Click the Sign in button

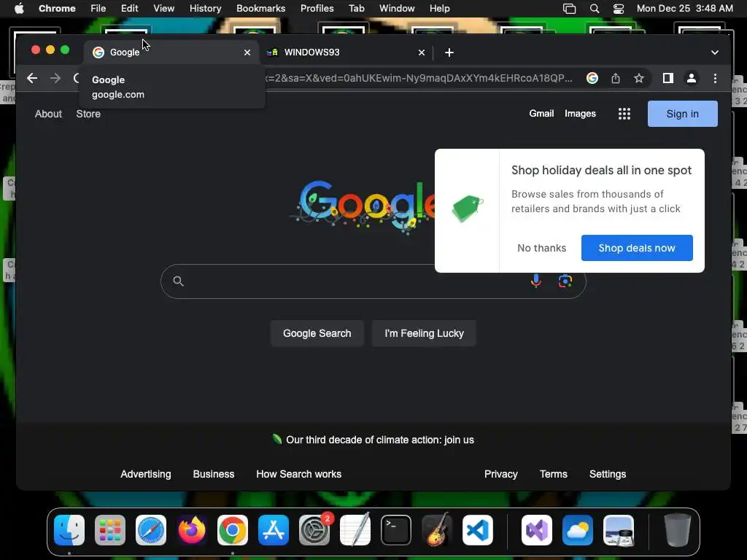click(682, 114)
